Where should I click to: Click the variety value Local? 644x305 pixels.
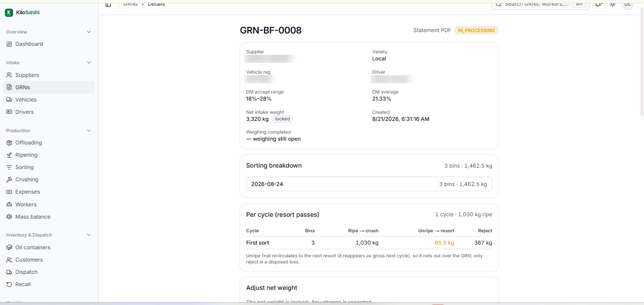[x=379, y=59]
